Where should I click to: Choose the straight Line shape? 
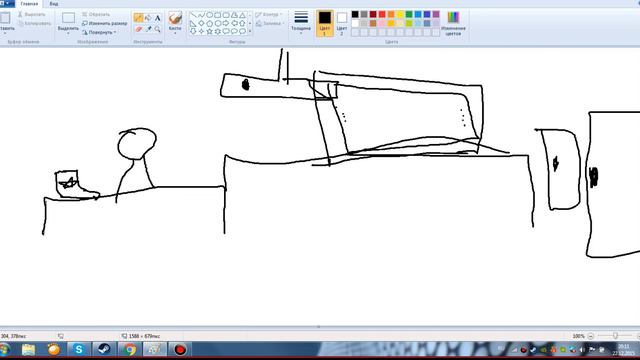(193, 15)
